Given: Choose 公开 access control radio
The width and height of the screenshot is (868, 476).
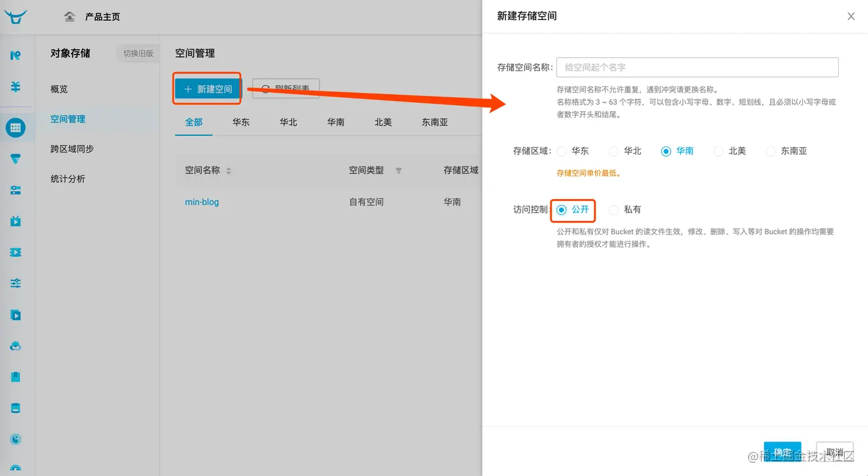Looking at the screenshot, I should tap(561, 210).
